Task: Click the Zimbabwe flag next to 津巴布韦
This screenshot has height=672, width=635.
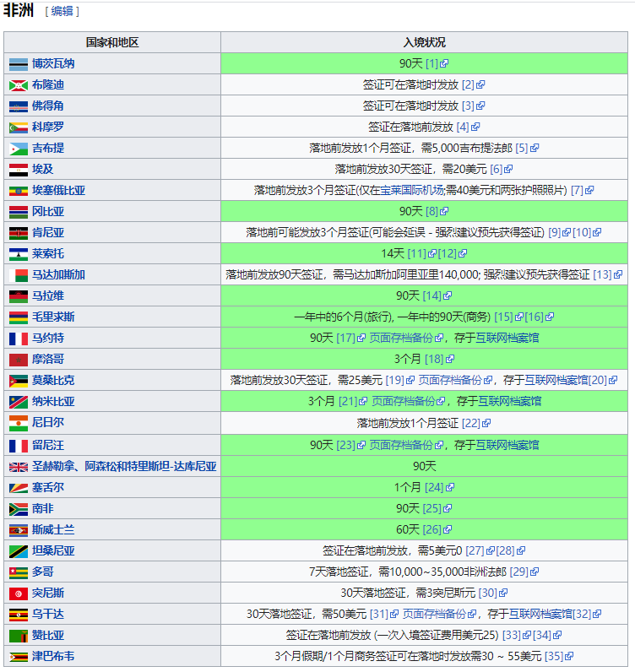Action: (19, 657)
